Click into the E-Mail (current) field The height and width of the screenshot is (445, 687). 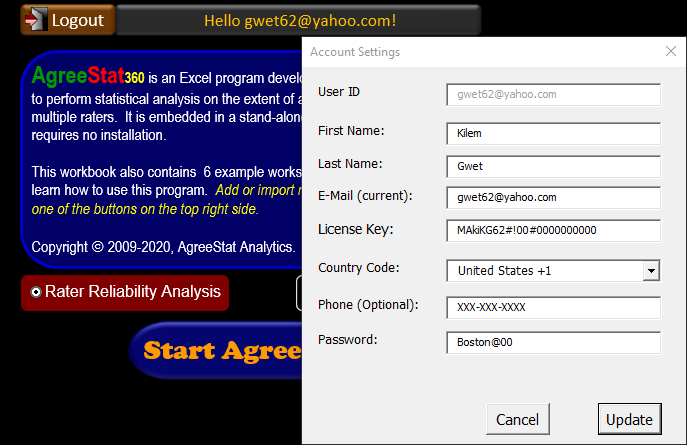[x=553, y=198]
